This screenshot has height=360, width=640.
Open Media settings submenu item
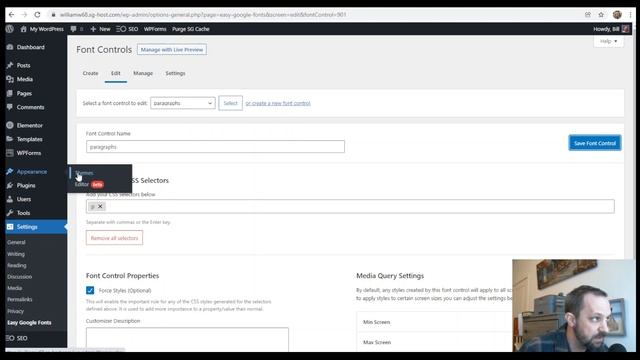(14, 288)
